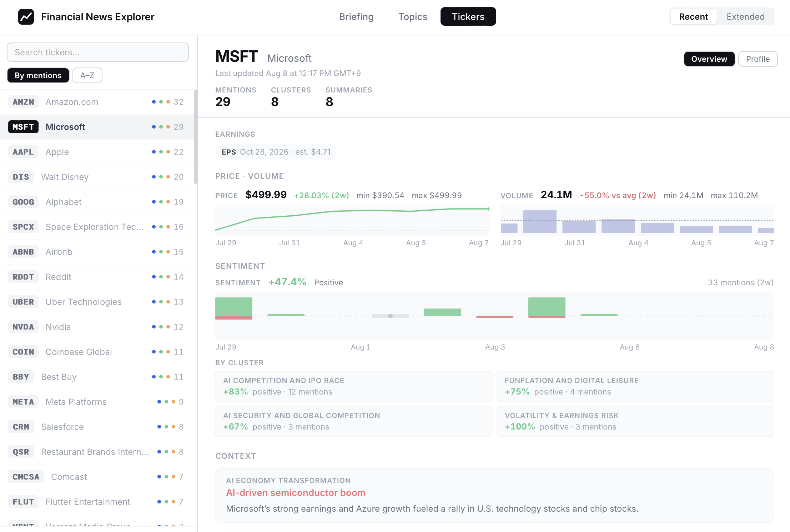Viewport: 790px width, 532px height.
Task: Click the MENTIONS 29 stat
Action: 236,97
